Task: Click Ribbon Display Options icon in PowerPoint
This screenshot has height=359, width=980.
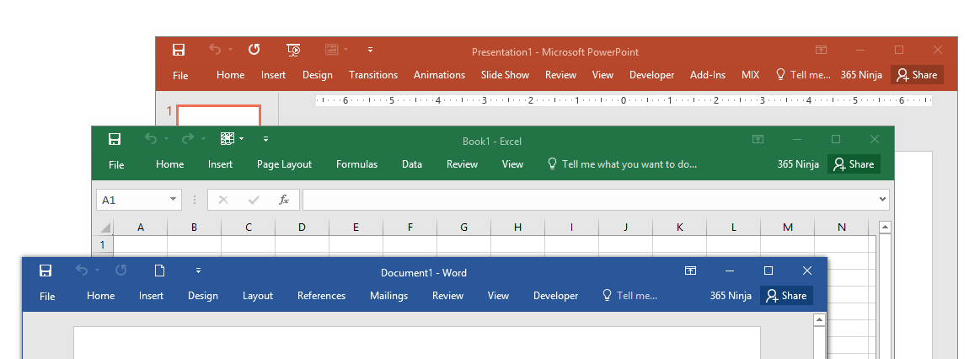Action: (822, 50)
